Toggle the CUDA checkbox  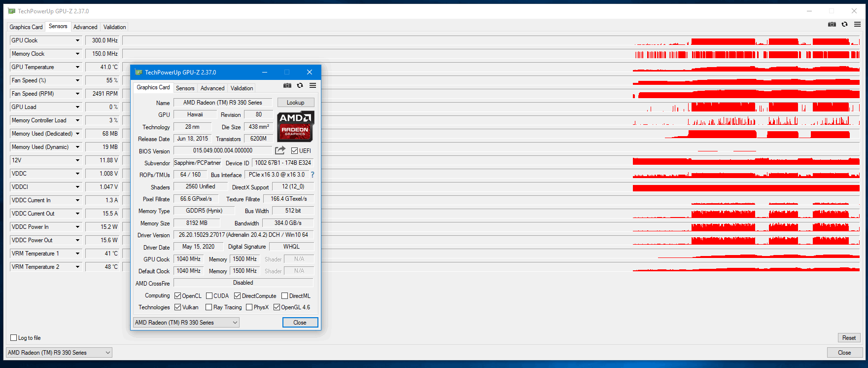209,296
